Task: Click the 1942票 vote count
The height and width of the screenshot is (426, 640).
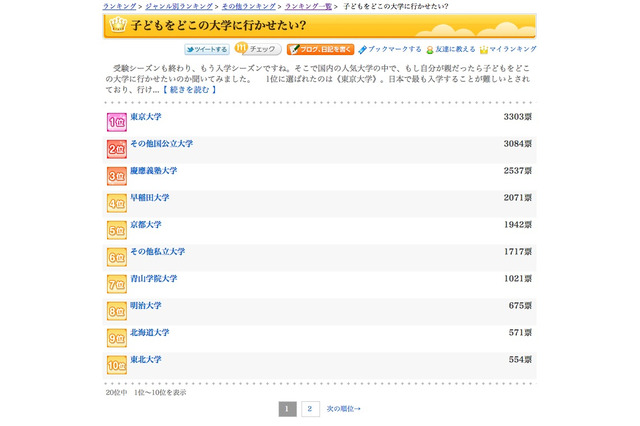Action: 518,224
